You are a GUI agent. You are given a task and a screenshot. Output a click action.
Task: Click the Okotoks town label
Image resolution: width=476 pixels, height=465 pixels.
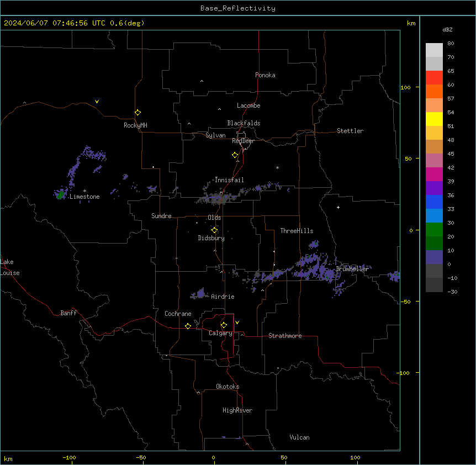click(x=228, y=387)
